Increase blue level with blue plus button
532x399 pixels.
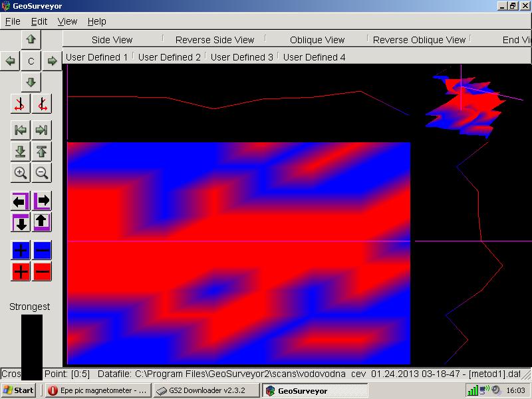click(21, 251)
